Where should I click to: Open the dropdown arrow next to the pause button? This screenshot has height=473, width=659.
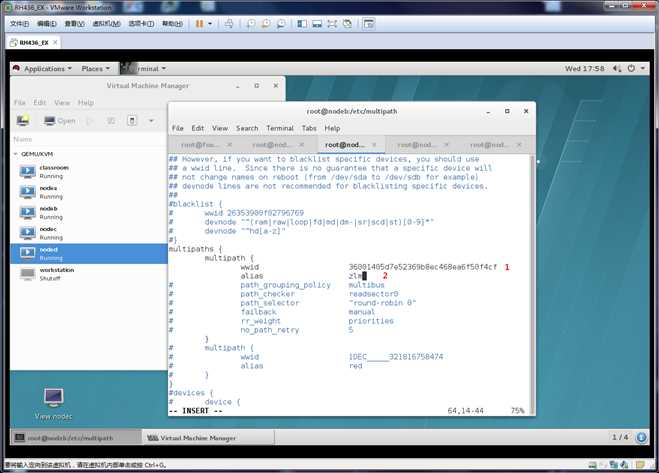coord(210,24)
